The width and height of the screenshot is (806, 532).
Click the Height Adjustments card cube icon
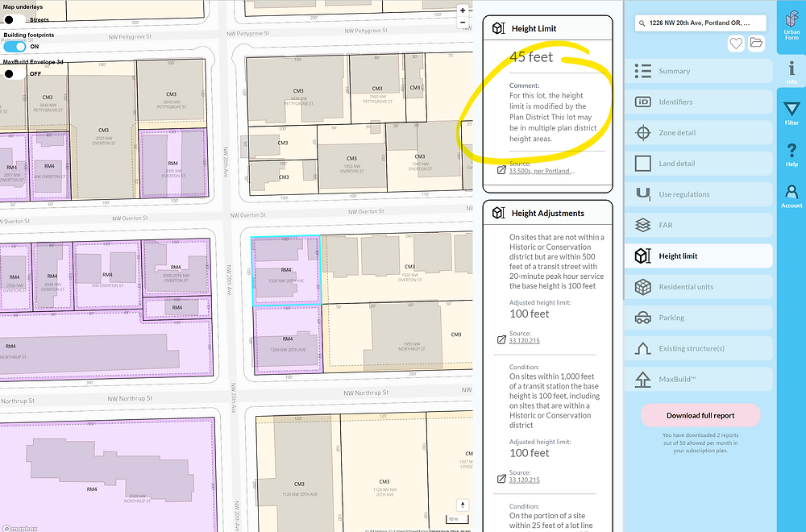(498, 213)
